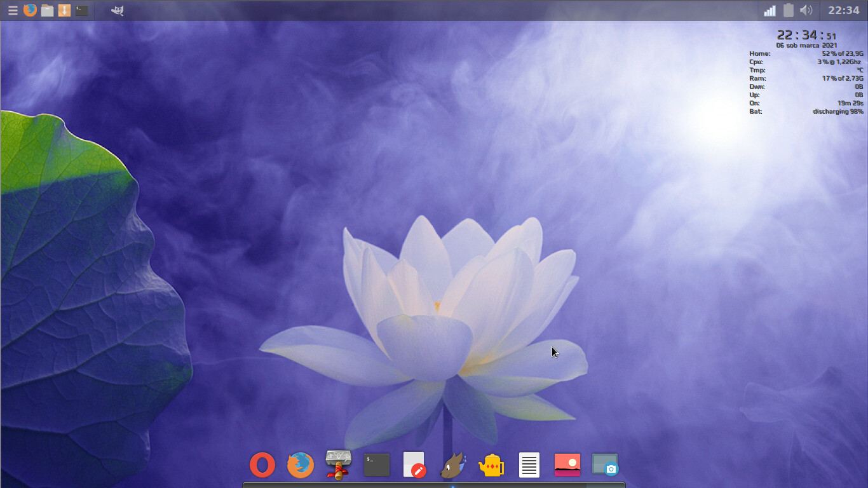Click the "06 sob marca 2021" date text
The image size is (868, 488).
coord(806,45)
